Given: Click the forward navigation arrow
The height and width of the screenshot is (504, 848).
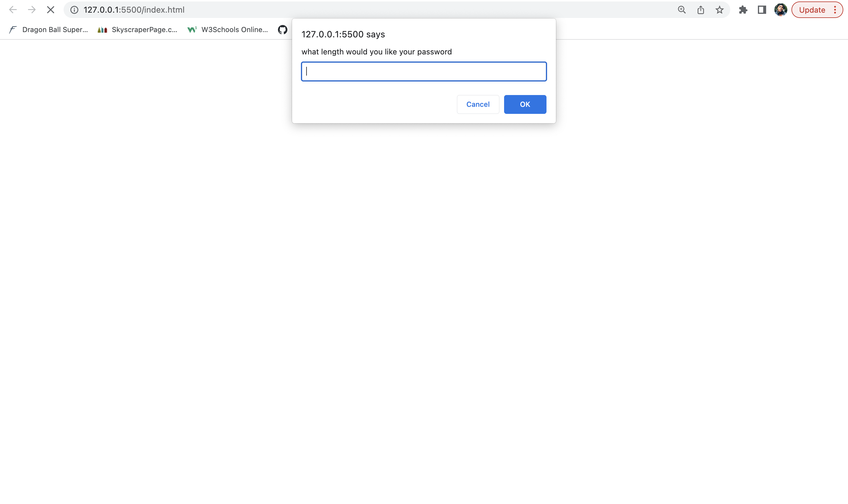Looking at the screenshot, I should click(32, 9).
